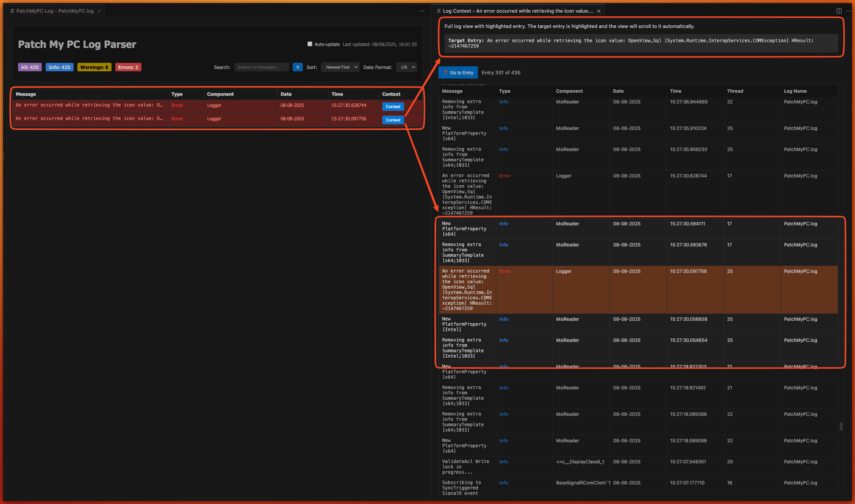Filter by Warnings: 8 badge
Screen dimensions: 855x504
coord(94,67)
